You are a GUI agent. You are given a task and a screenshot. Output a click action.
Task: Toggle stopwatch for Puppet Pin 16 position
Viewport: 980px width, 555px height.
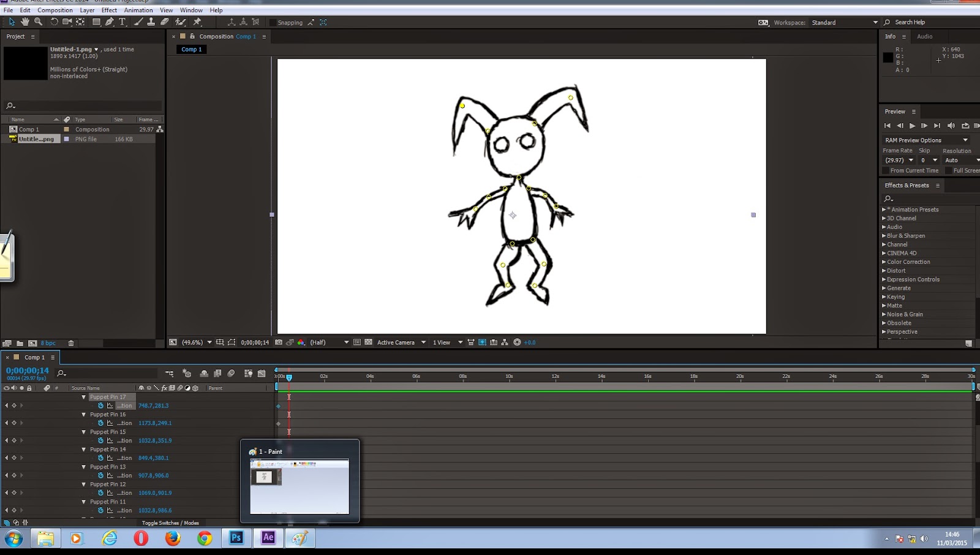click(x=100, y=423)
